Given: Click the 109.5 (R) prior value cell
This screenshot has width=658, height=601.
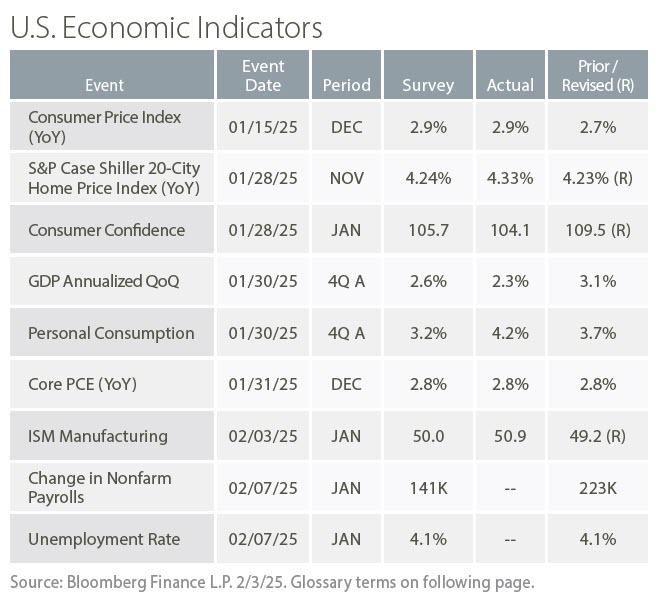Looking at the screenshot, I should tap(598, 230).
